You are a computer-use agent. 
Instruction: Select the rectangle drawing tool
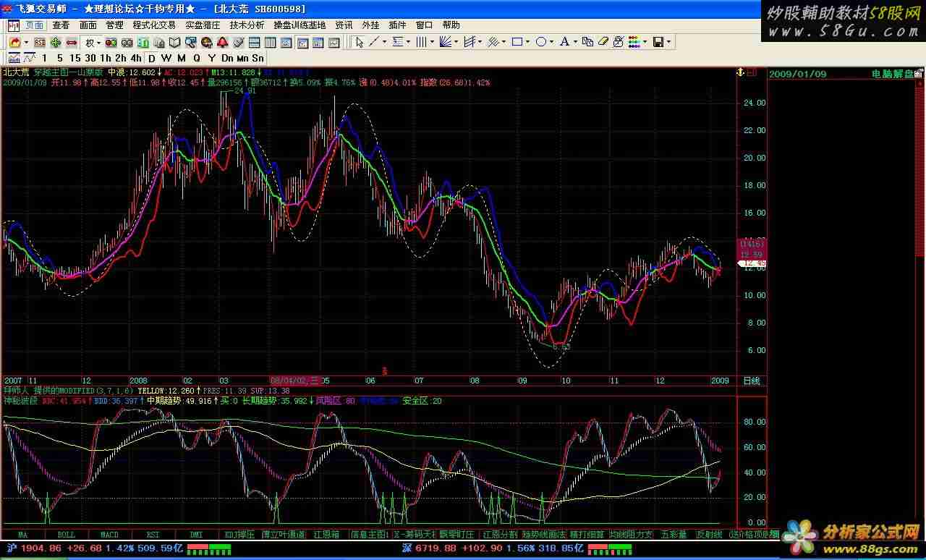click(x=517, y=42)
